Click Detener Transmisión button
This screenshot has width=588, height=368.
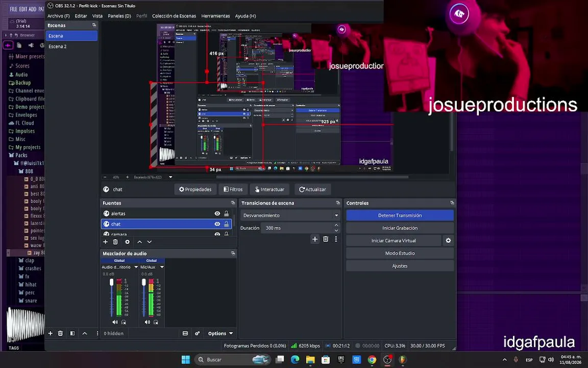coord(400,215)
